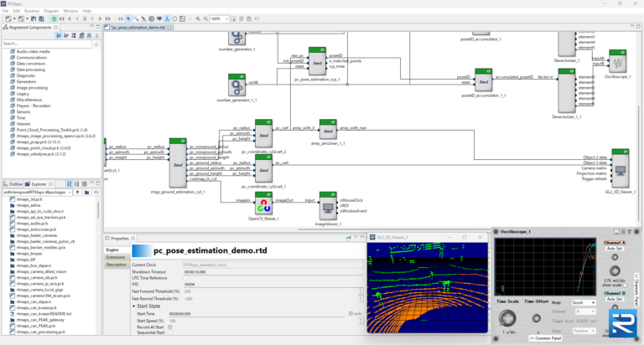Screen dimensions: 644x345
Task: Click the folder browse icon in Explorer
Action: pyautogui.click(x=86, y=193)
